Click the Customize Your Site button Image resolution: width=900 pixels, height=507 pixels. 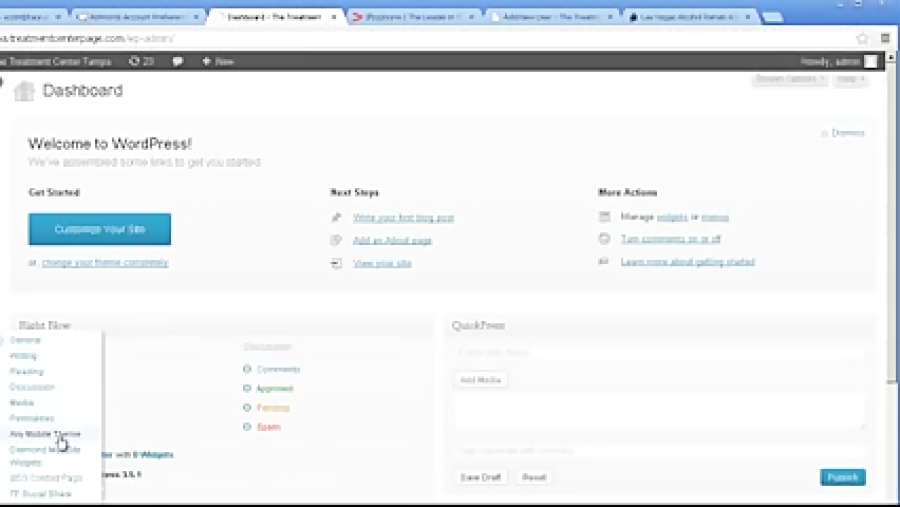tap(99, 229)
